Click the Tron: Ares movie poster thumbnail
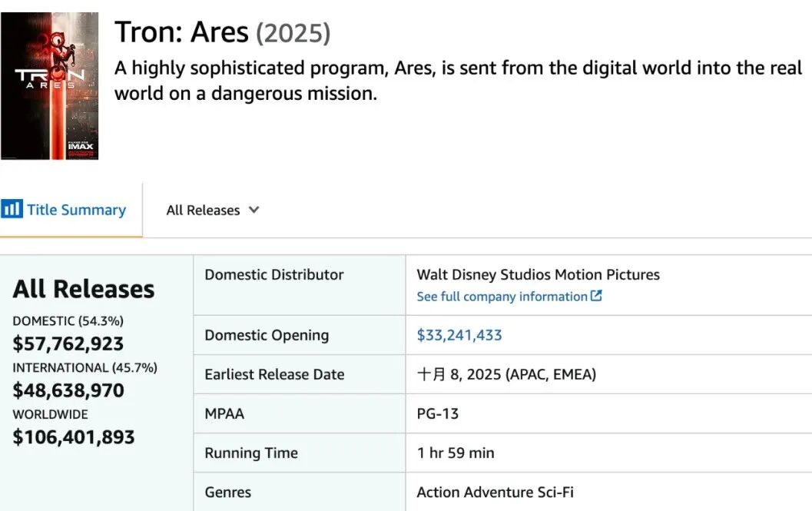The width and height of the screenshot is (812, 511). tap(50, 85)
